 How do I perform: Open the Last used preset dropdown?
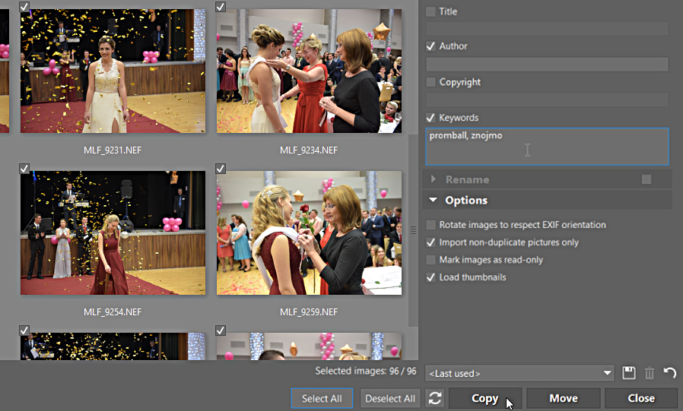click(x=519, y=373)
